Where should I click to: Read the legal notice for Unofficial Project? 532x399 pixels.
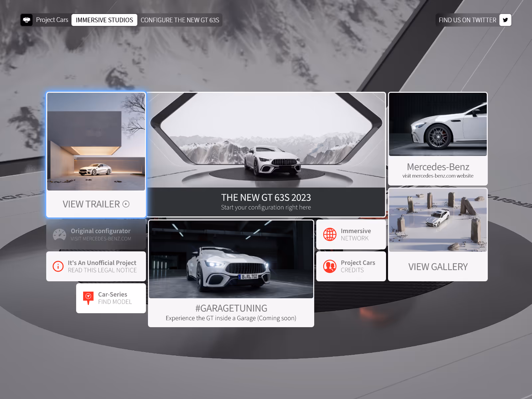(102, 266)
